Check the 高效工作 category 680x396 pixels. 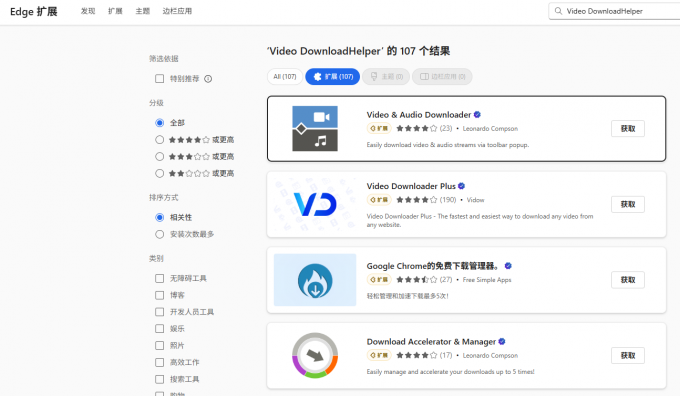(x=160, y=362)
